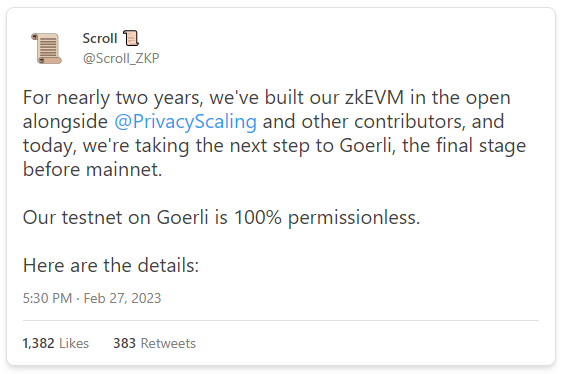This screenshot has height=374, width=563.
Task: Click the Likes label
Action: (x=74, y=343)
